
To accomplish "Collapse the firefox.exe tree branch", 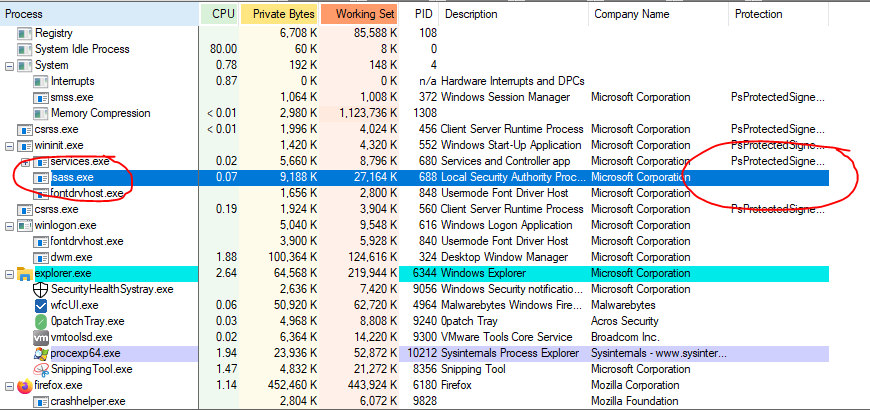I will (10, 385).
